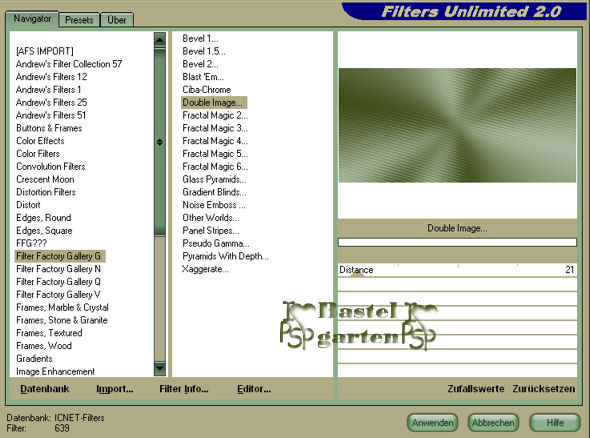Click the Import... option
The height and width of the screenshot is (438, 590).
pyautogui.click(x=115, y=389)
